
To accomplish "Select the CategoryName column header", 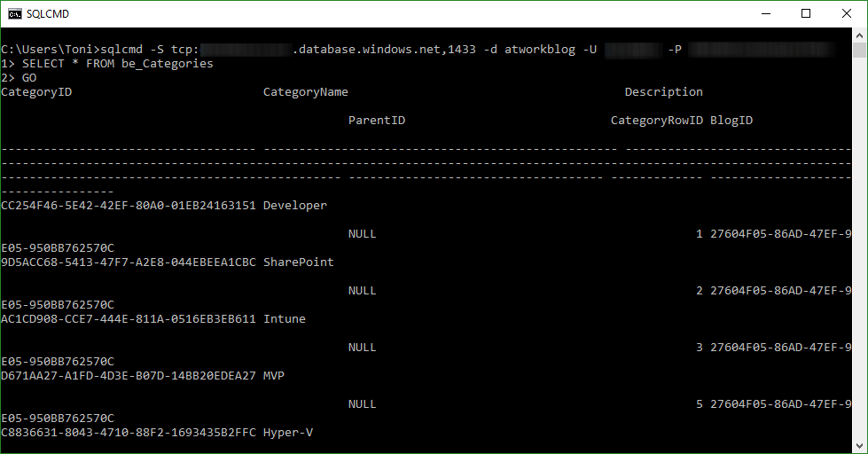I will (306, 92).
